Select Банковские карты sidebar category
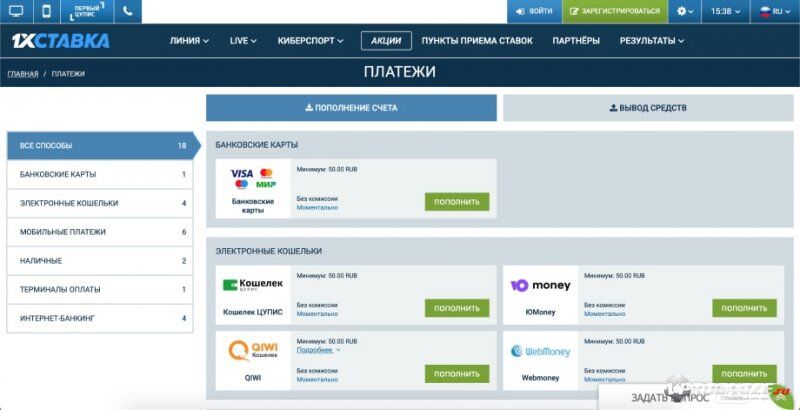This screenshot has height=410, width=800. 101,174
